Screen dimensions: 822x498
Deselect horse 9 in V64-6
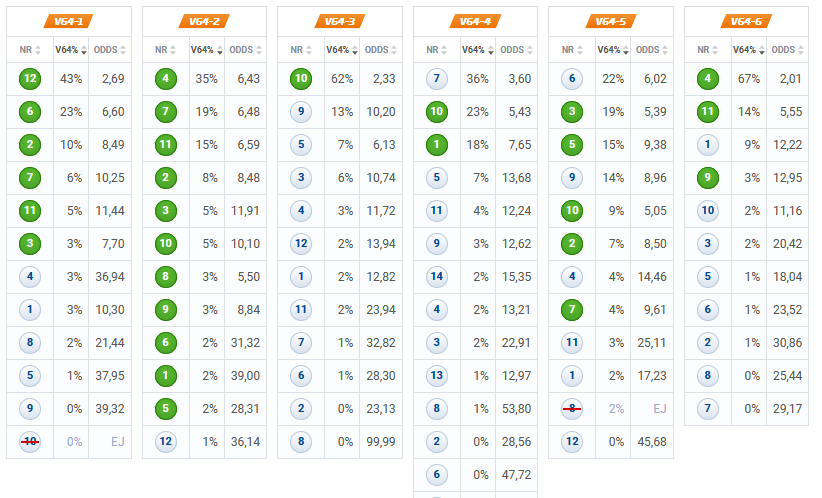(708, 178)
